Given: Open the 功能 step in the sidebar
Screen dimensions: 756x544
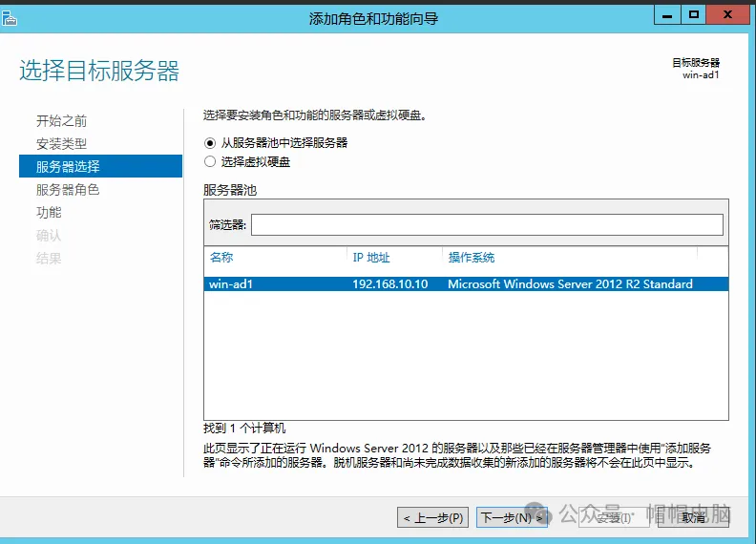Looking at the screenshot, I should point(49,213).
